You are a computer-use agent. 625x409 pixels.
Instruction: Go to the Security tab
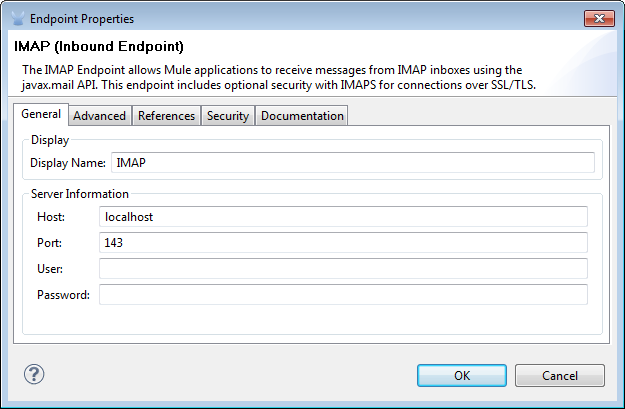click(x=228, y=116)
